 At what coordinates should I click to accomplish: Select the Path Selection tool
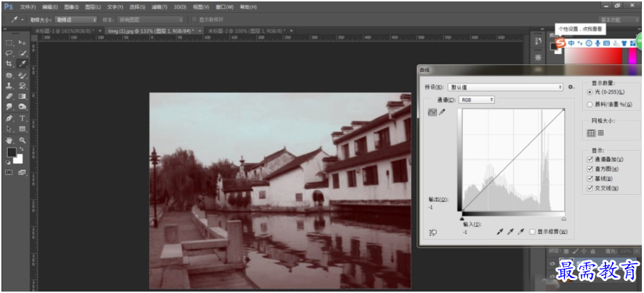[x=9, y=129]
